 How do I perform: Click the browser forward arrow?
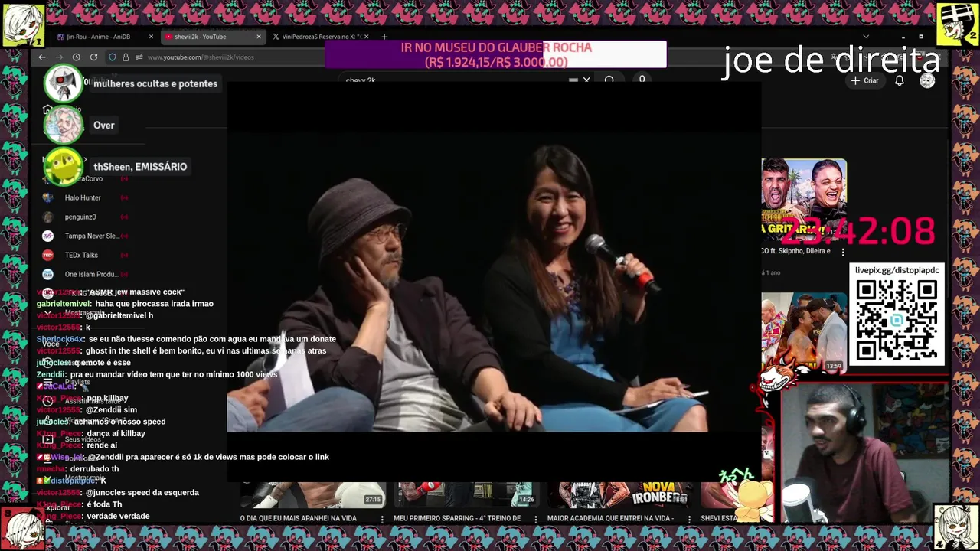point(59,57)
